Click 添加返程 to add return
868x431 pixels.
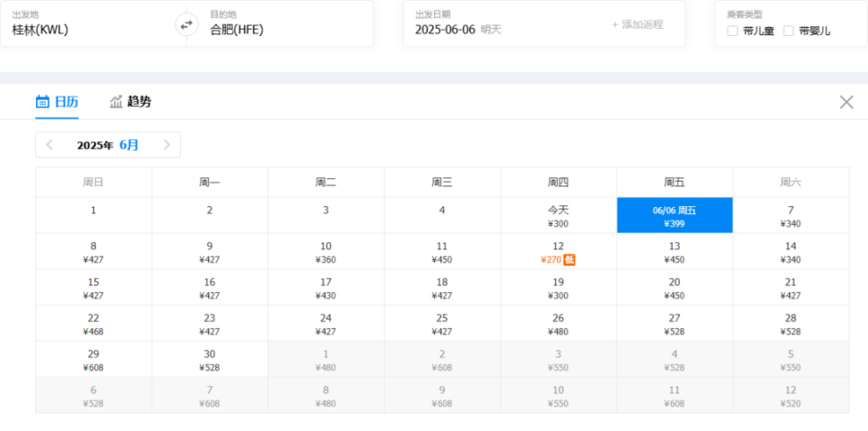click(637, 24)
